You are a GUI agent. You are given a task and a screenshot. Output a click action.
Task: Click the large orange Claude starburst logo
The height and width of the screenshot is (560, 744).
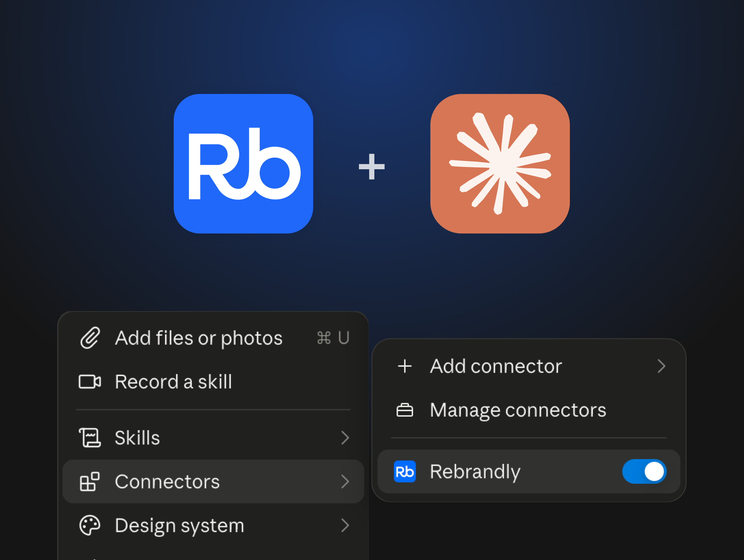(x=500, y=164)
